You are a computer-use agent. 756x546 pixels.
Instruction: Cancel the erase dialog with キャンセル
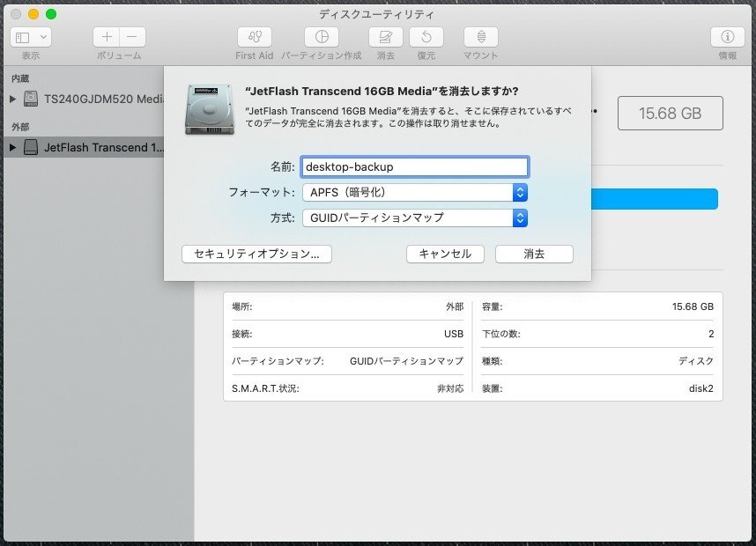click(x=445, y=254)
